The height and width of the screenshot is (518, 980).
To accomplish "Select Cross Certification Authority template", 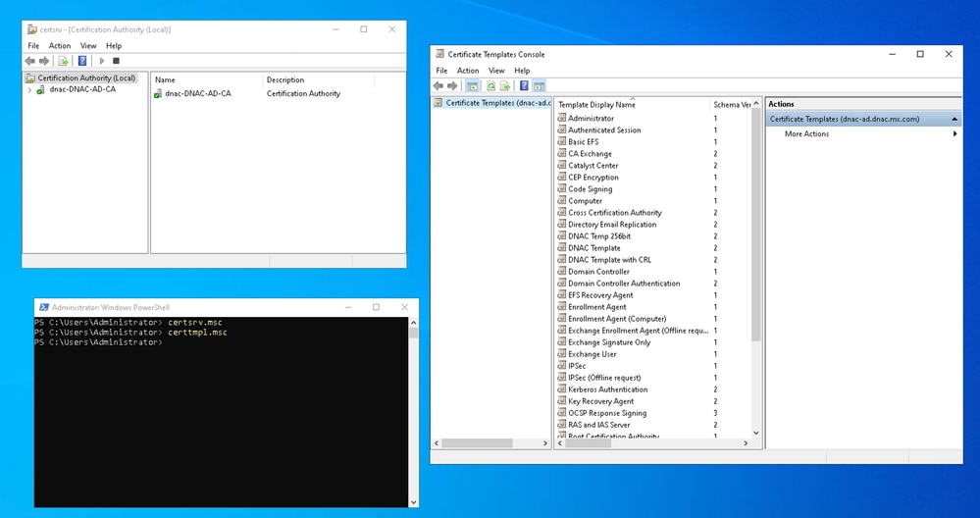I will coord(615,213).
